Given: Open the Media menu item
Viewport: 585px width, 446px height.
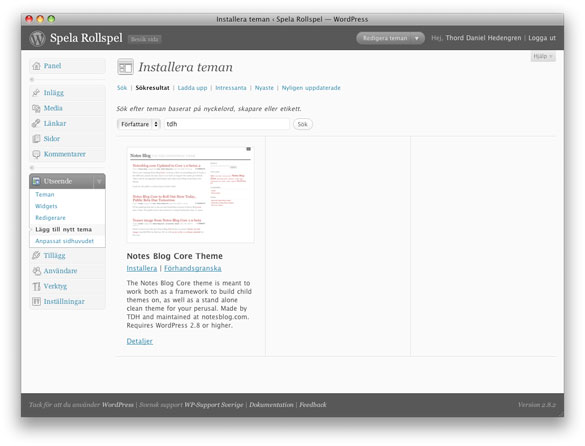Looking at the screenshot, I should point(53,108).
